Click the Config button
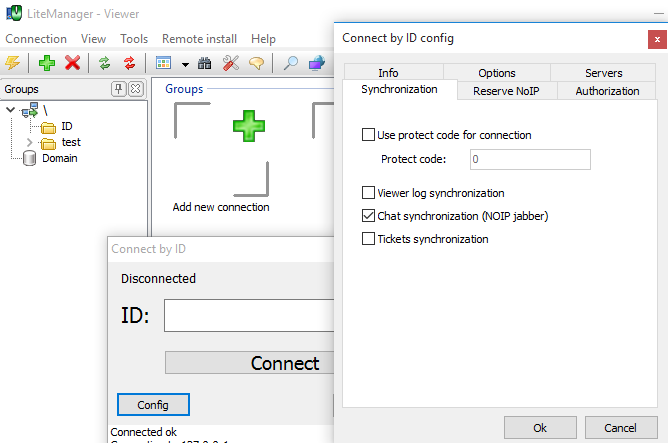This screenshot has height=443, width=668. [153, 405]
